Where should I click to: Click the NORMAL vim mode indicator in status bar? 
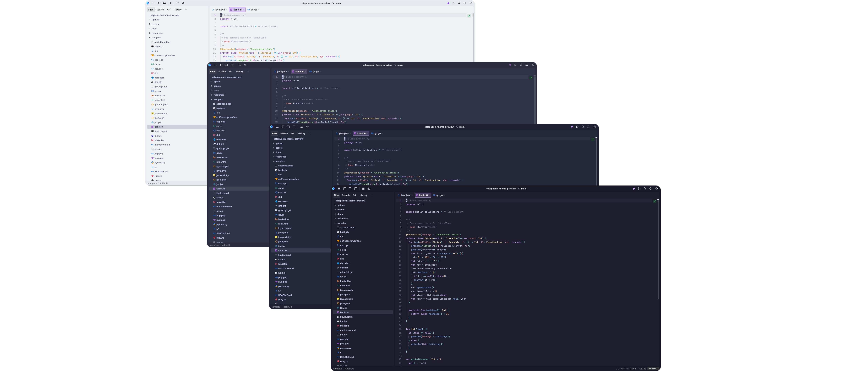coord(653,369)
